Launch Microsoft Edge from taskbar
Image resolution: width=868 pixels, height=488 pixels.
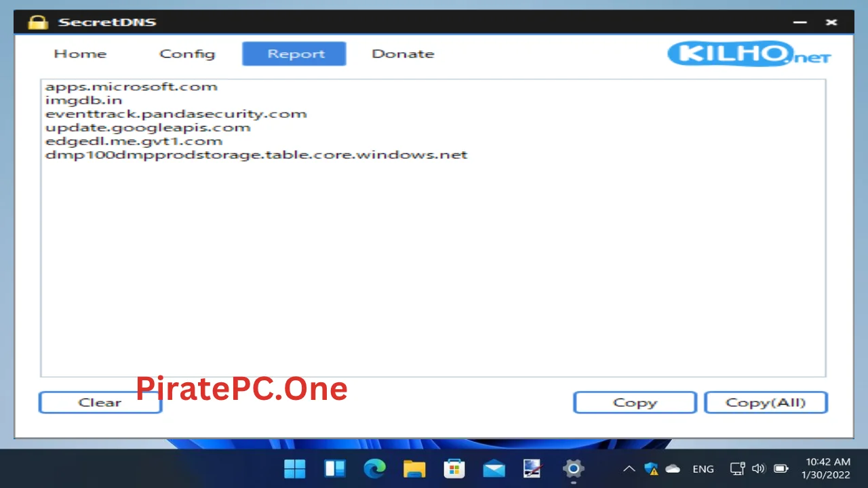[374, 468]
